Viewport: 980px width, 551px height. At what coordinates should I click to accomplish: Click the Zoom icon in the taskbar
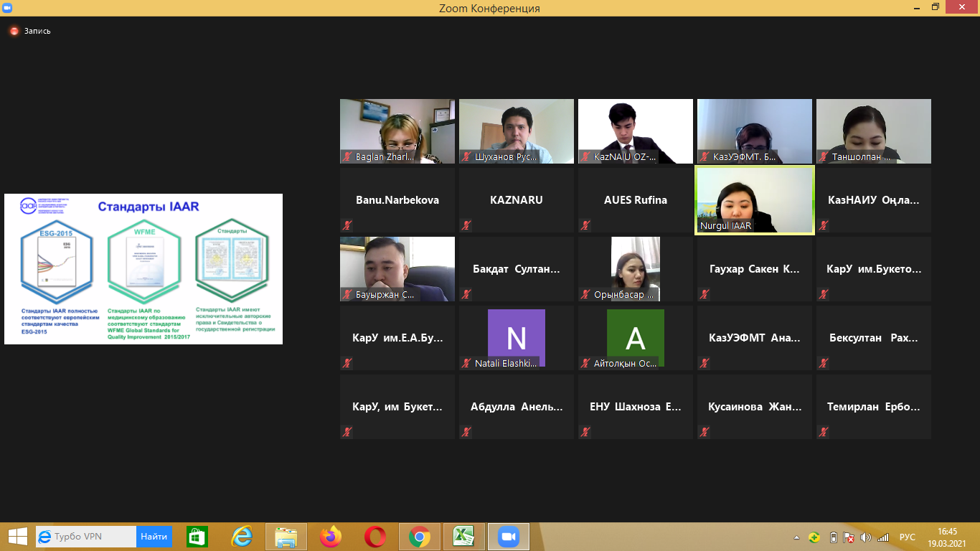pyautogui.click(x=509, y=537)
